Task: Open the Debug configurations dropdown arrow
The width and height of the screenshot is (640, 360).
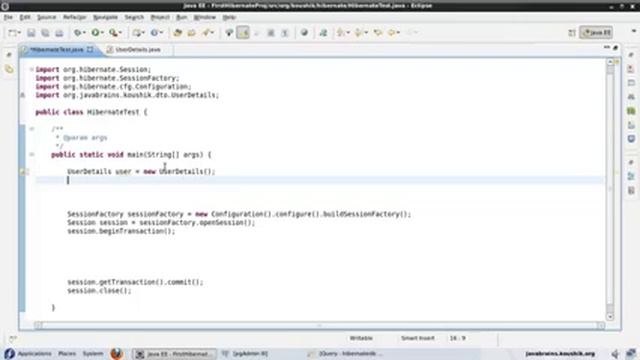Action: pyautogui.click(x=84, y=33)
